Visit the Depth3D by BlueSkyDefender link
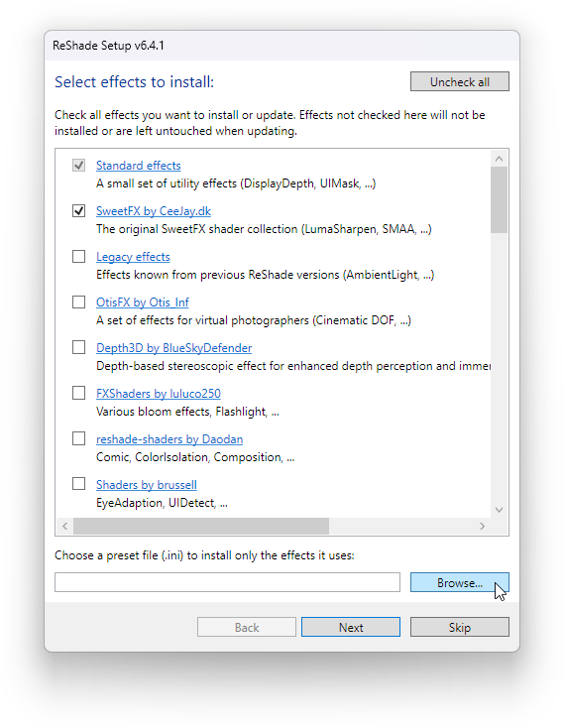This screenshot has width=564, height=728. pyautogui.click(x=173, y=348)
